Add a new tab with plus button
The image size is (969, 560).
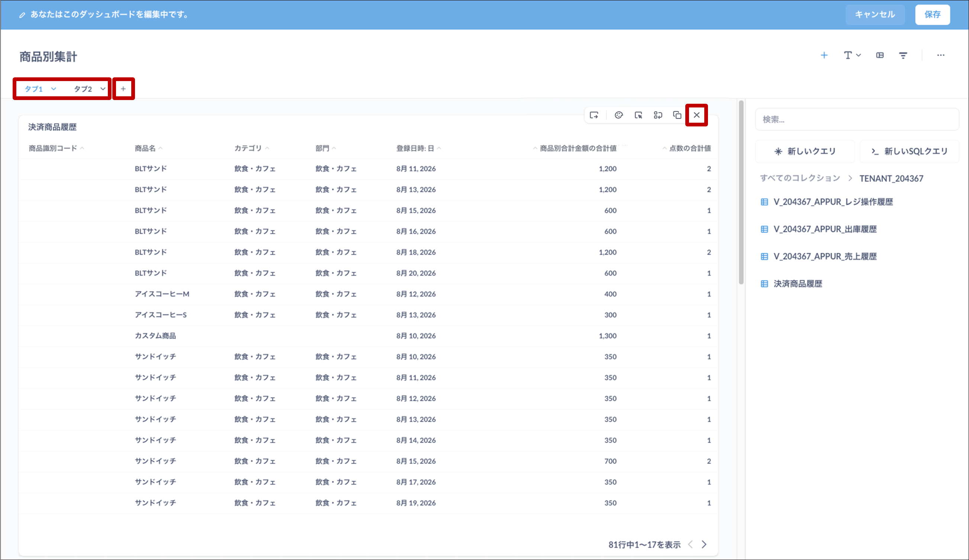click(123, 89)
